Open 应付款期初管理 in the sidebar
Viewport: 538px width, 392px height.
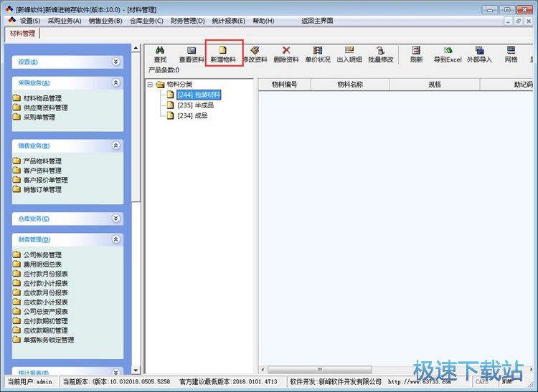coord(40,321)
